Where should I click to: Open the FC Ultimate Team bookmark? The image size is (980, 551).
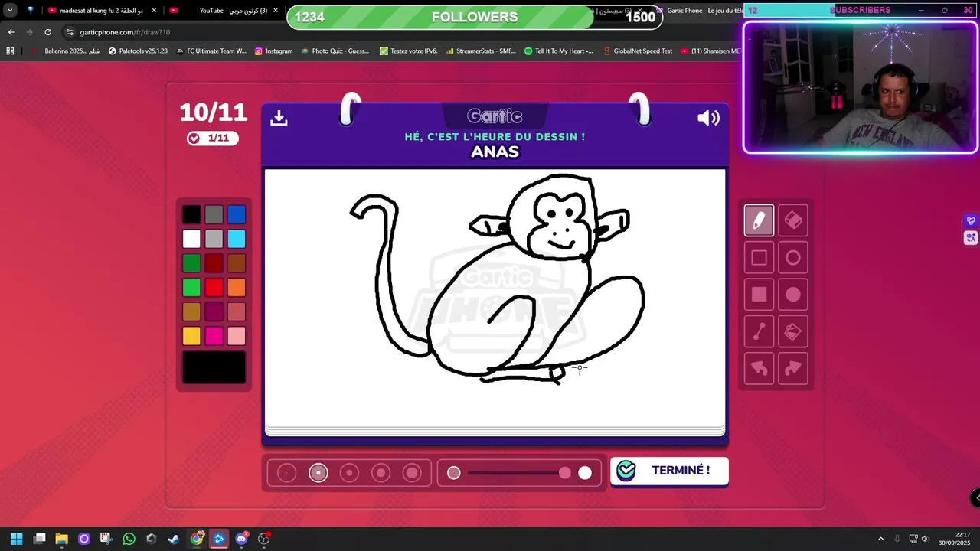tap(211, 51)
